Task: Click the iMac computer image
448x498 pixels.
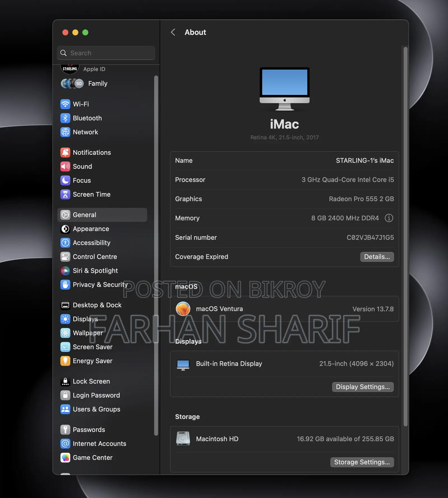Action: (x=284, y=89)
